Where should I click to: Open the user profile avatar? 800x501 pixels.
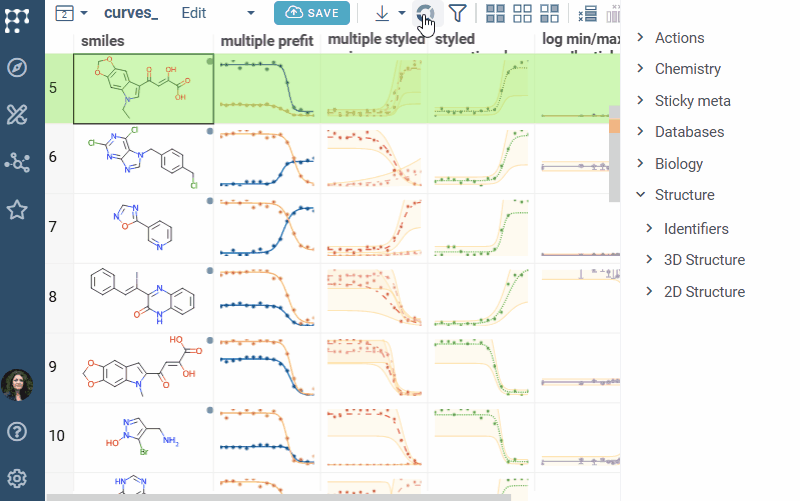coord(17,385)
